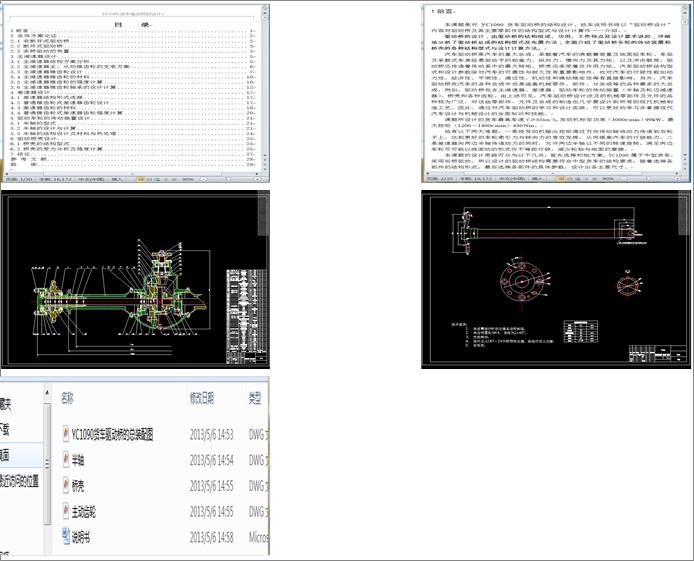Click the vertical scrollbar of the 前言 Word window
The width and height of the screenshot is (694, 561).
(686, 87)
